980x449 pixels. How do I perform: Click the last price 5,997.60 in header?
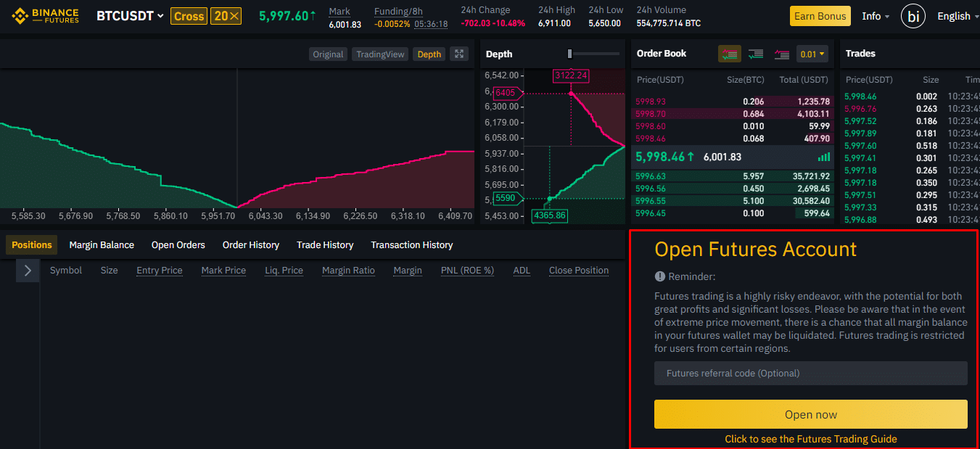pos(287,16)
